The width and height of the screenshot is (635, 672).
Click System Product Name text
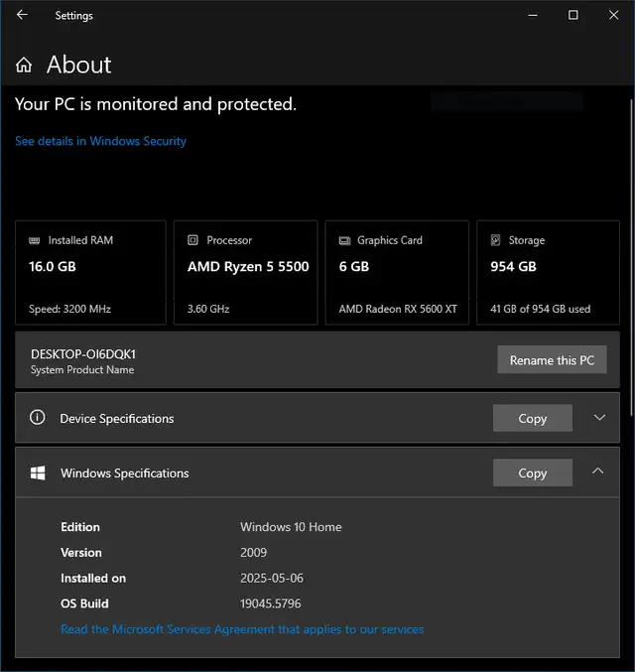pos(82,369)
